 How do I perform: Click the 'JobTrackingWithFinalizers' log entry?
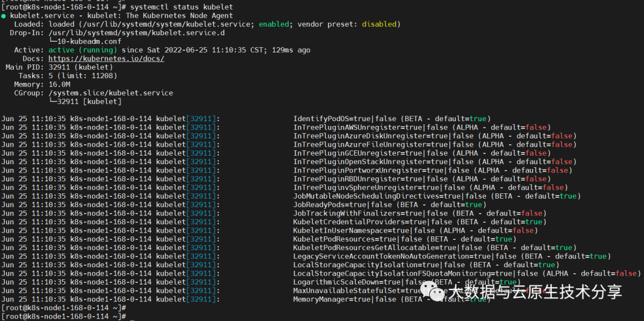coord(420,214)
